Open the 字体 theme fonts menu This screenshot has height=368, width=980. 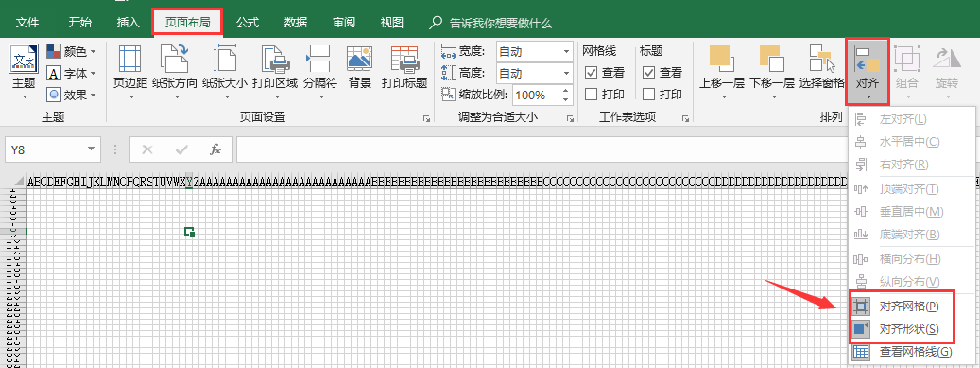[72, 73]
